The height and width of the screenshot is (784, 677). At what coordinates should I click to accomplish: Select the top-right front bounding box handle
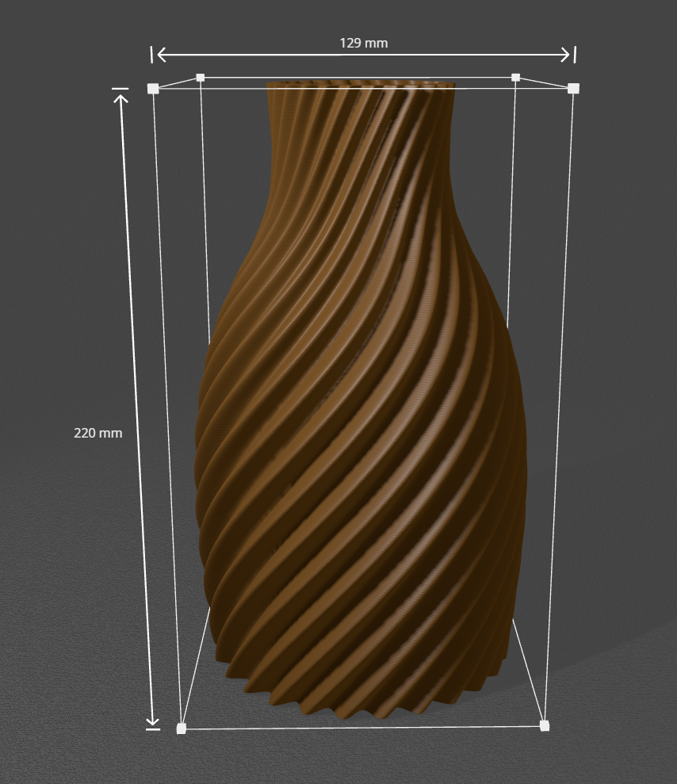pyautogui.click(x=573, y=88)
